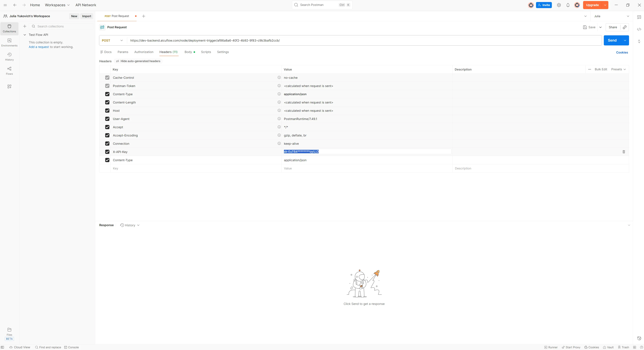Click the Add a request link

39,47
